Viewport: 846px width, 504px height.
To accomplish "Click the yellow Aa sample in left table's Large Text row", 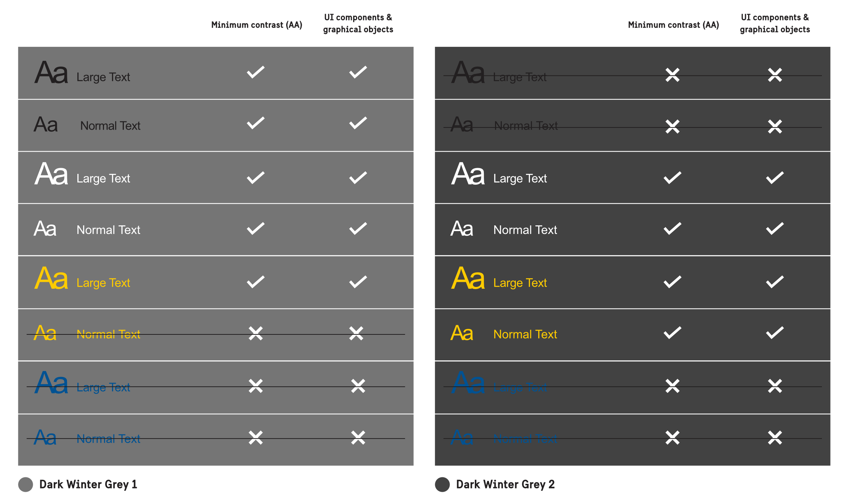I will (51, 278).
